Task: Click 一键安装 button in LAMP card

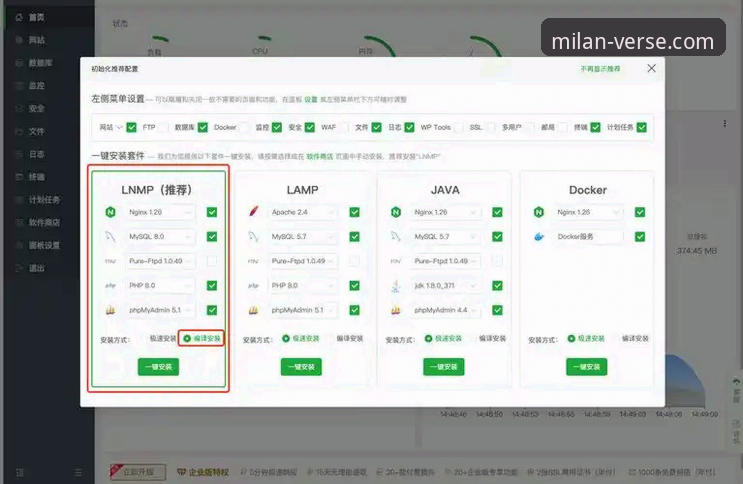Action: [x=301, y=367]
